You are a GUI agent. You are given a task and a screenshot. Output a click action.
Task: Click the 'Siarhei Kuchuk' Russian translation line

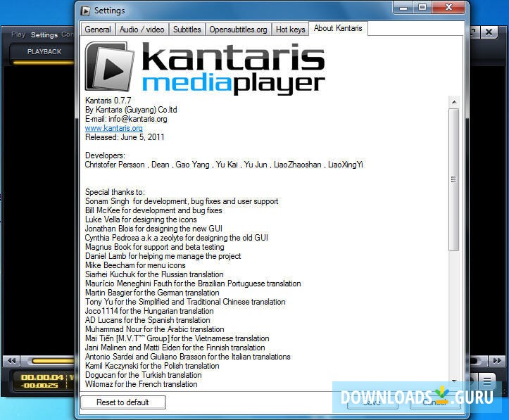154,274
